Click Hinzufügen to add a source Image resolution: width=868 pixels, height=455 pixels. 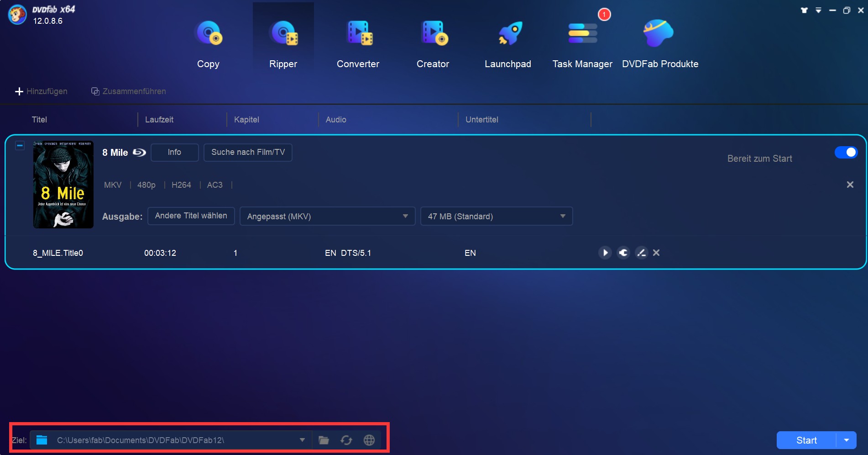point(41,91)
